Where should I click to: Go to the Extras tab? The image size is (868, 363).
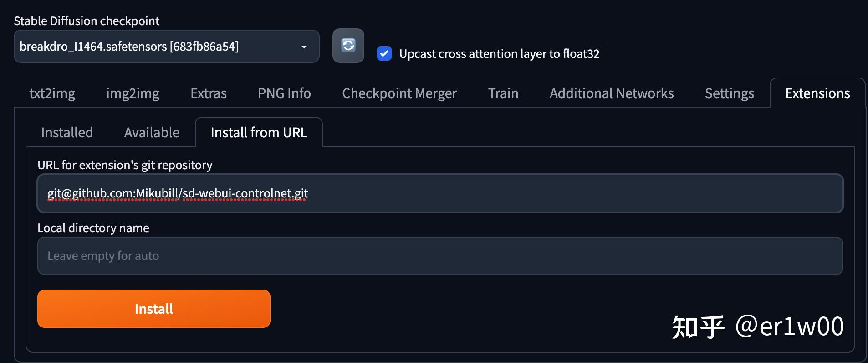click(209, 93)
